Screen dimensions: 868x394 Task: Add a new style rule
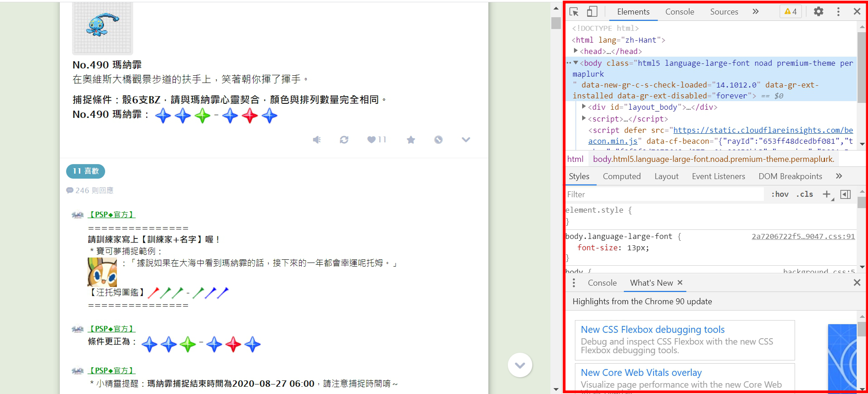click(x=827, y=194)
